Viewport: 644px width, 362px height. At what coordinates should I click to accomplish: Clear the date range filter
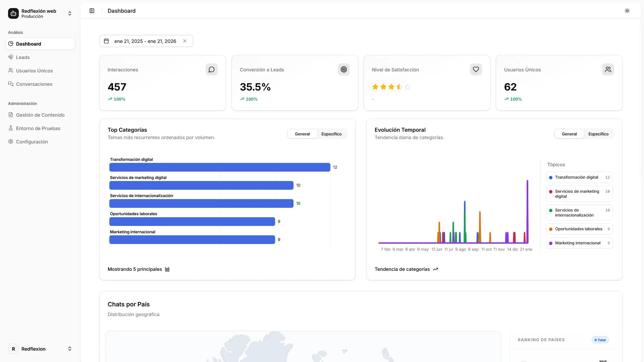[x=185, y=41]
